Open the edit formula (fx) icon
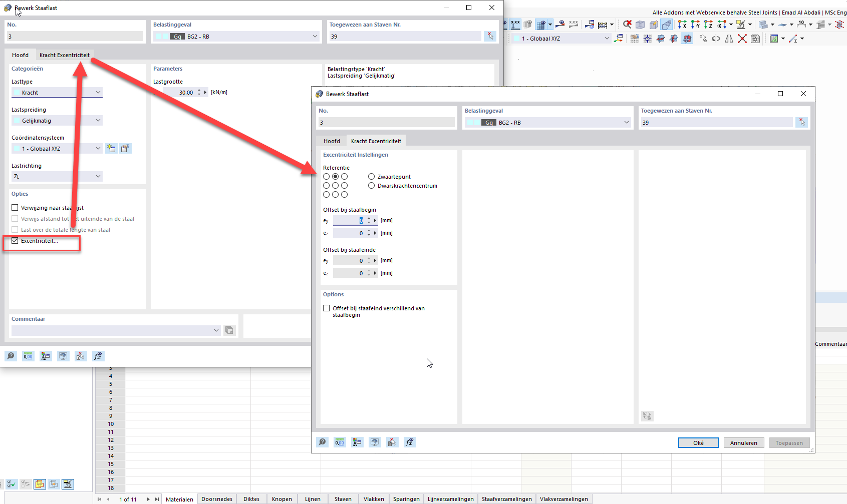Viewport: 847px width, 504px height. (410, 442)
